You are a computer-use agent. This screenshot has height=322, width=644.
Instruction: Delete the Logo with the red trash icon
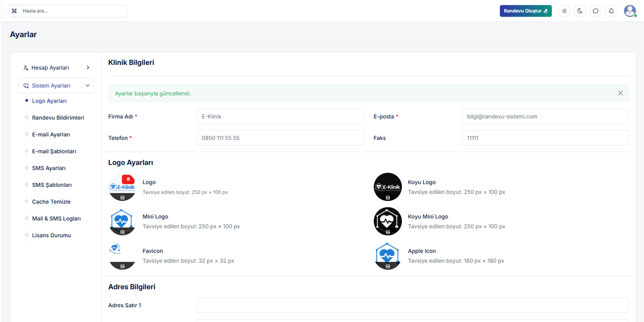128,179
